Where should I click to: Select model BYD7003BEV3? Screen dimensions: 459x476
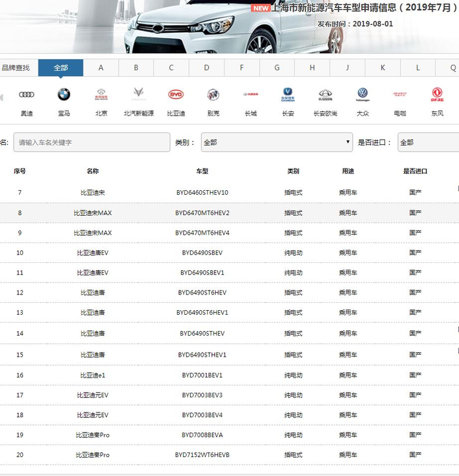point(202,395)
